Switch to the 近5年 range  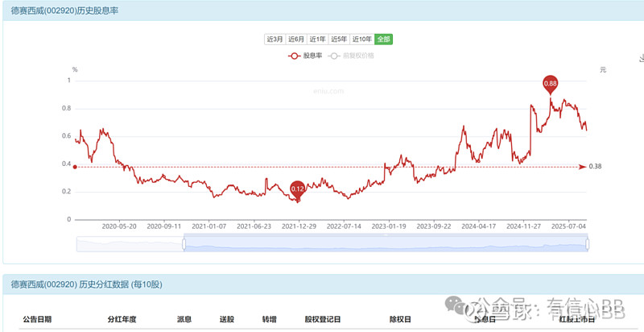[339, 39]
